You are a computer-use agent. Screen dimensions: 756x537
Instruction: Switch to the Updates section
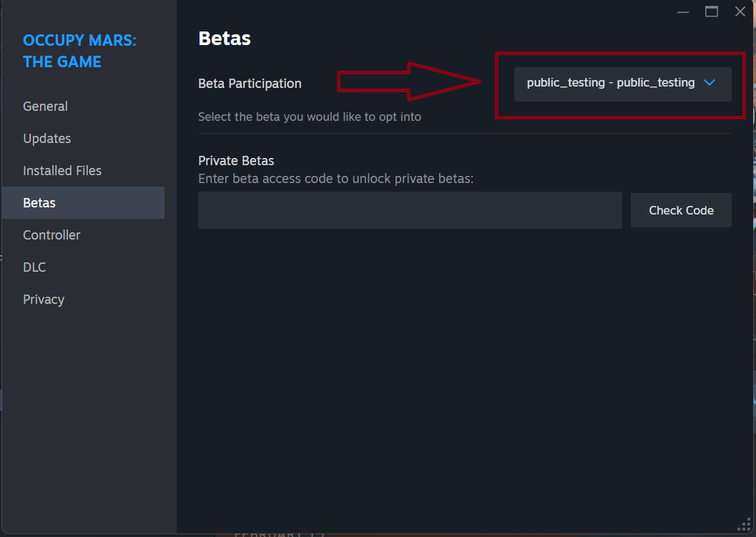tap(47, 138)
